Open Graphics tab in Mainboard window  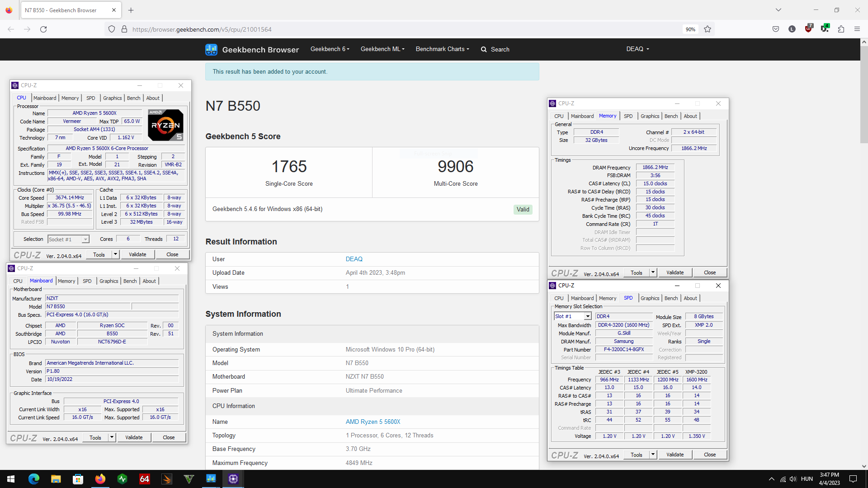pyautogui.click(x=108, y=281)
